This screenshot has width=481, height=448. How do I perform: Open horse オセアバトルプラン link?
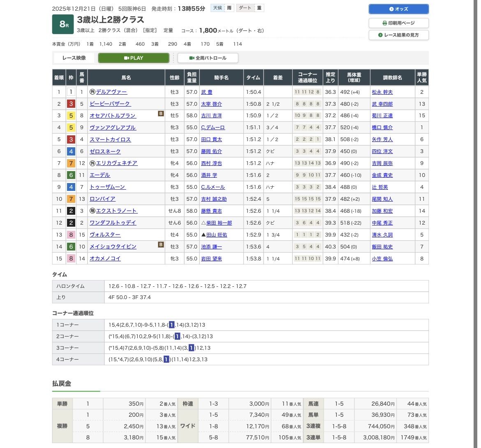coord(113,116)
